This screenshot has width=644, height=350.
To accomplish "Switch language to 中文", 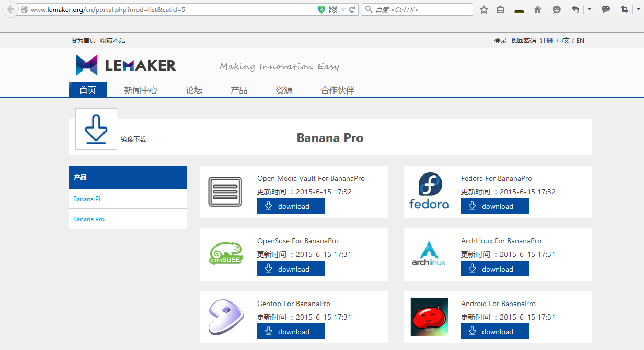I will (x=563, y=40).
